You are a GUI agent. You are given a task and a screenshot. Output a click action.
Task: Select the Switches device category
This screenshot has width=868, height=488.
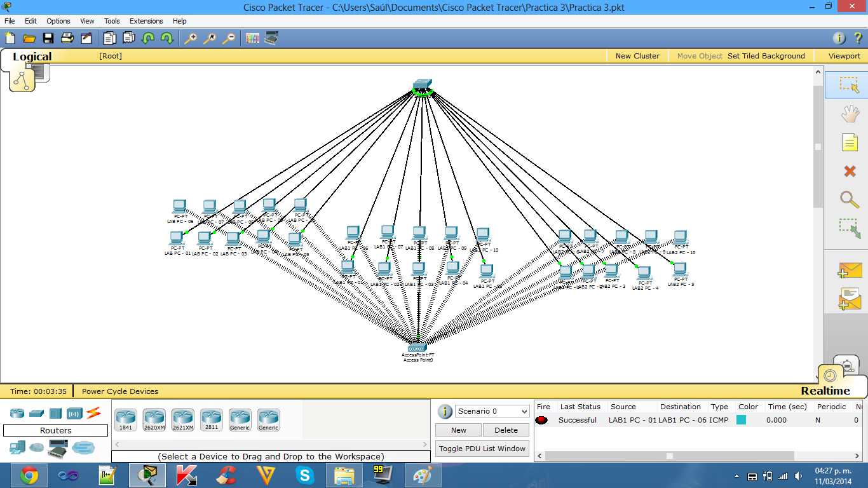click(36, 414)
